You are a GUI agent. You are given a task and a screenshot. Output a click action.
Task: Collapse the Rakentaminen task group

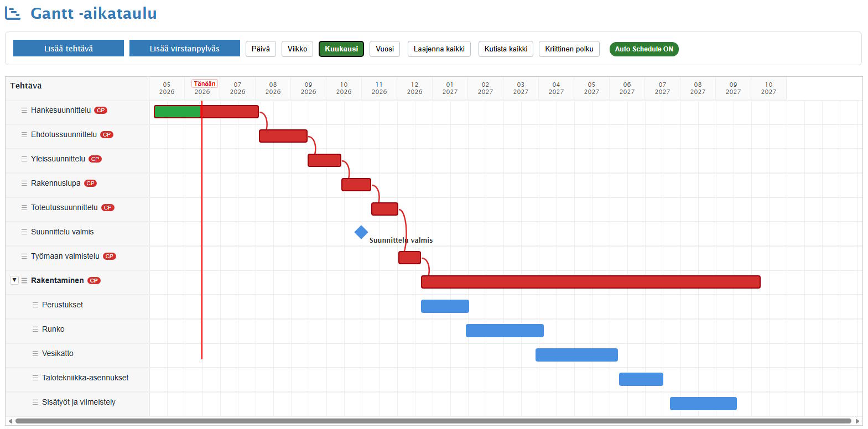(14, 280)
